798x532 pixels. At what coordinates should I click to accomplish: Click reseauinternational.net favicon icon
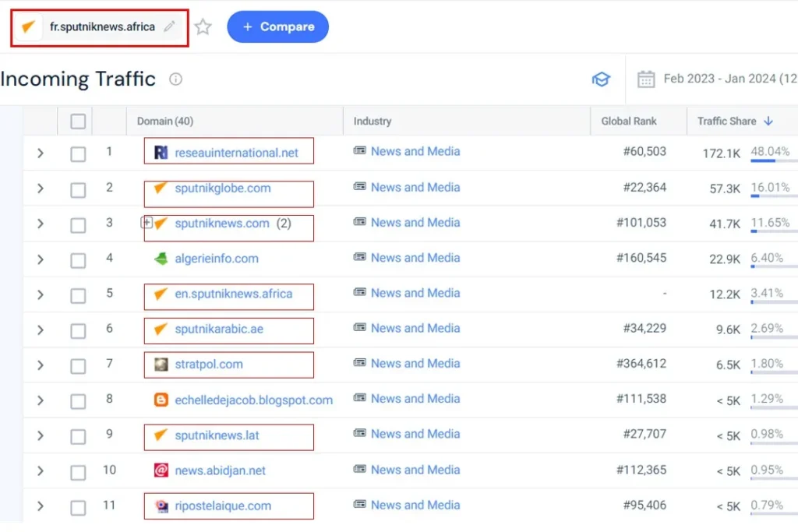[x=161, y=152]
